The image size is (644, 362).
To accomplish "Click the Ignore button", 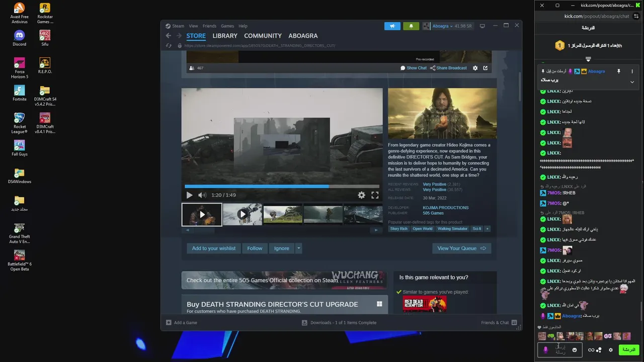I will 282,248.
